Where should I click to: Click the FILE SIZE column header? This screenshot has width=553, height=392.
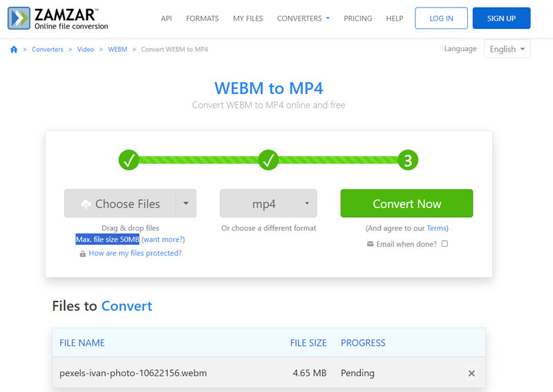coord(308,343)
